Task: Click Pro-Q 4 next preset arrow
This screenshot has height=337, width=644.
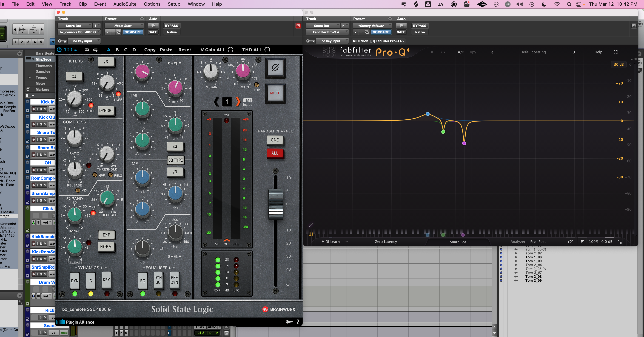Action: pyautogui.click(x=574, y=52)
